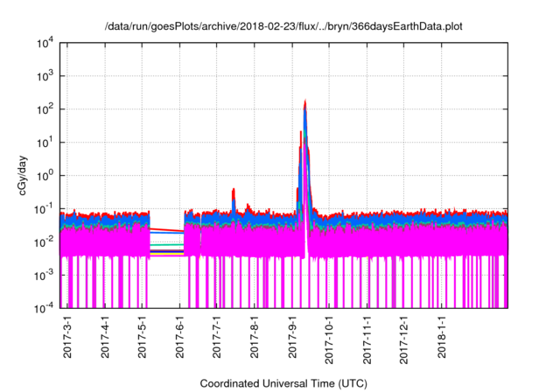The width and height of the screenshot is (560, 392).
Task: Click the green line across the May data gap
Action: [x=167, y=245]
